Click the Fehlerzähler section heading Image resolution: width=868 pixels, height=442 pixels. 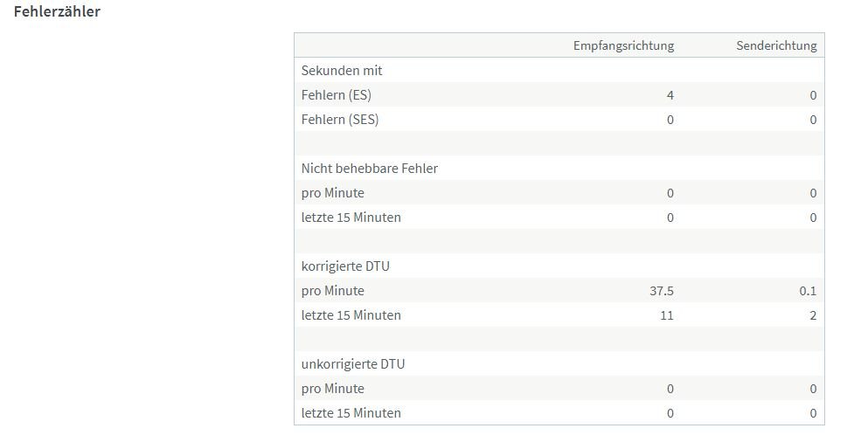[x=57, y=12]
